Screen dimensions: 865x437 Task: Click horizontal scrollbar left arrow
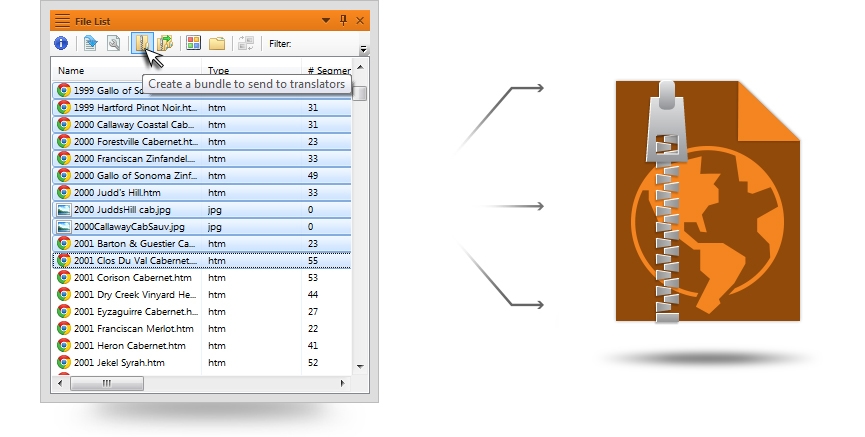(60, 383)
